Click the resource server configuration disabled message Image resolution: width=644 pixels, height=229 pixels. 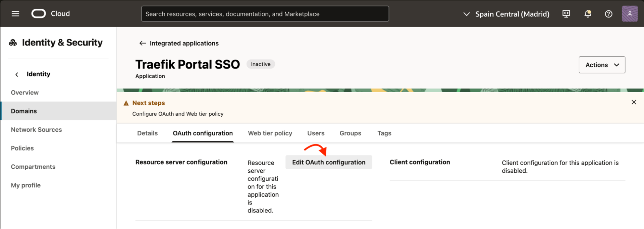pyautogui.click(x=263, y=186)
